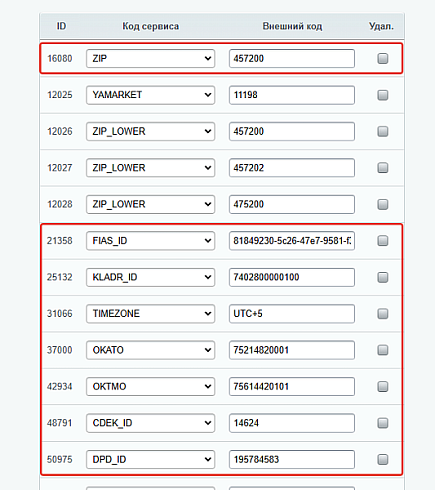Tick the delete checkbox for row 16080
The image size is (435, 490).
pyautogui.click(x=383, y=59)
